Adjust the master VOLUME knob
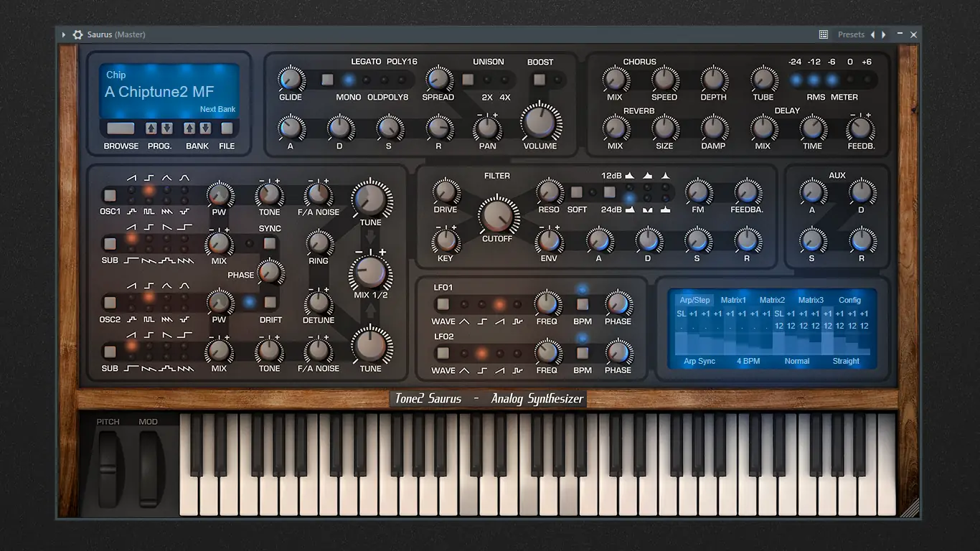This screenshot has width=980, height=551. tap(541, 123)
